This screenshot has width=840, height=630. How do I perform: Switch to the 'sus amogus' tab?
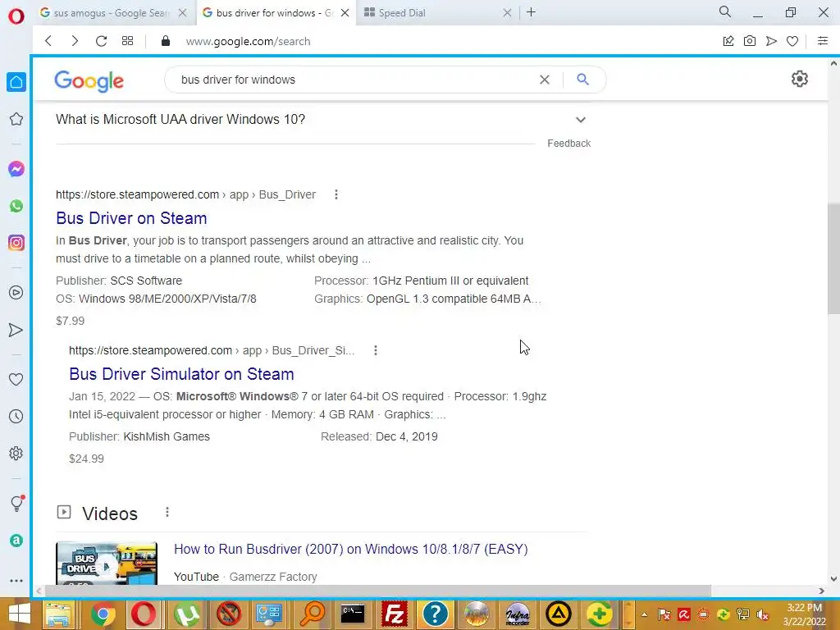click(111, 13)
